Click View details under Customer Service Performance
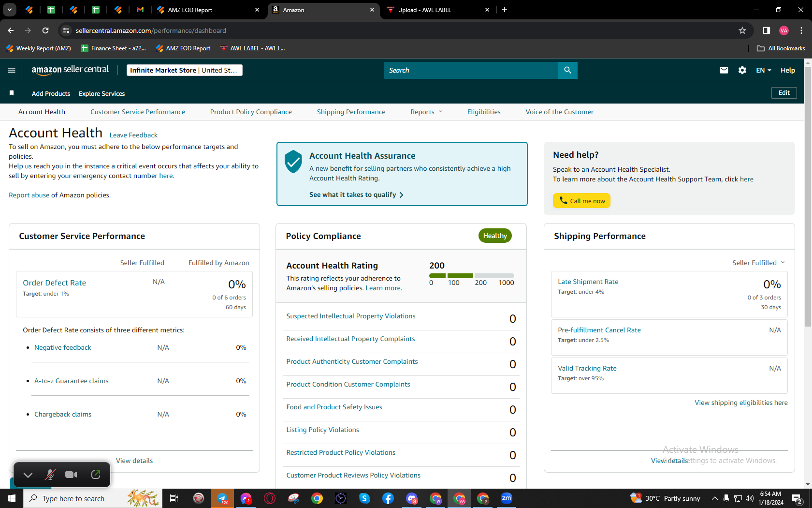Viewport: 812px width, 508px height. 134,461
